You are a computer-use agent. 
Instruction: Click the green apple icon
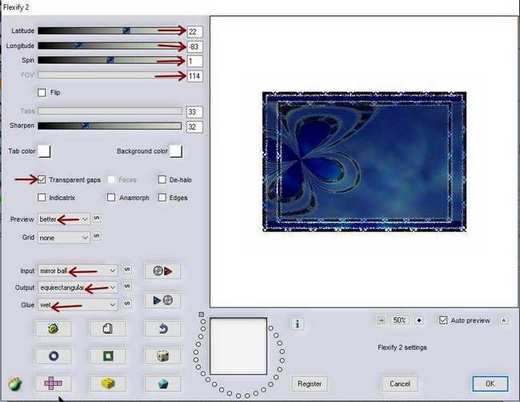pos(15,384)
